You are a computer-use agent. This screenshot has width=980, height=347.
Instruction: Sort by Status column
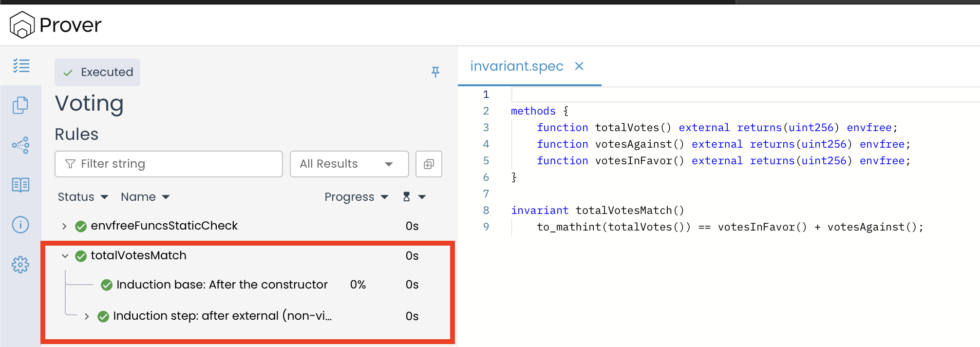[x=83, y=197]
